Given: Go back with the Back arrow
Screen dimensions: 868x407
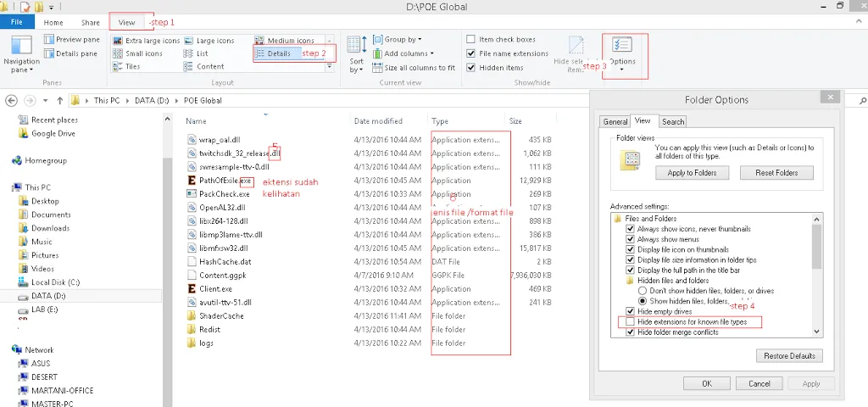Looking at the screenshot, I should (12, 101).
